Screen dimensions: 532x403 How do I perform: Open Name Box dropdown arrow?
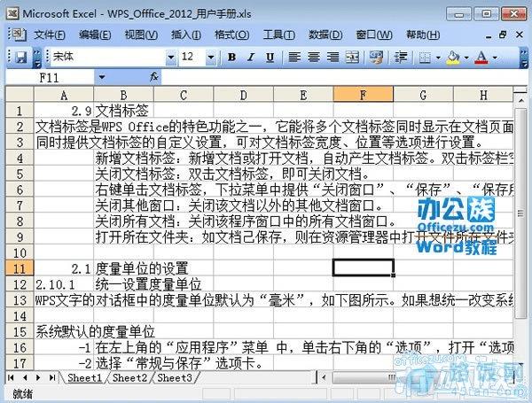tap(101, 78)
